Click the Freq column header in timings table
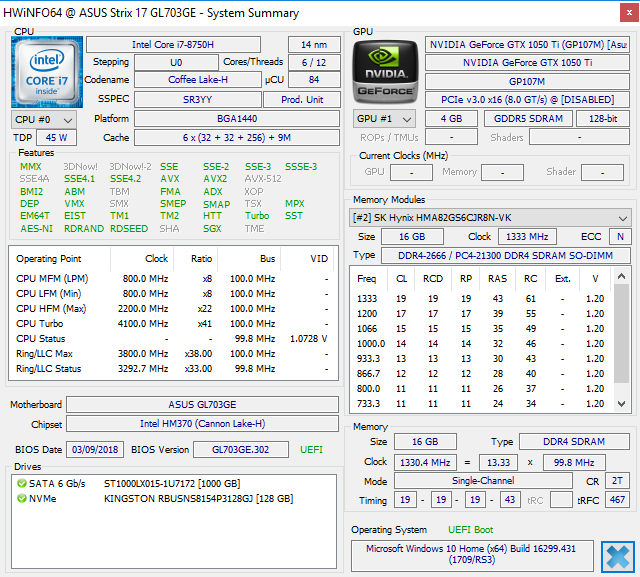The height and width of the screenshot is (577, 640). 369,278
